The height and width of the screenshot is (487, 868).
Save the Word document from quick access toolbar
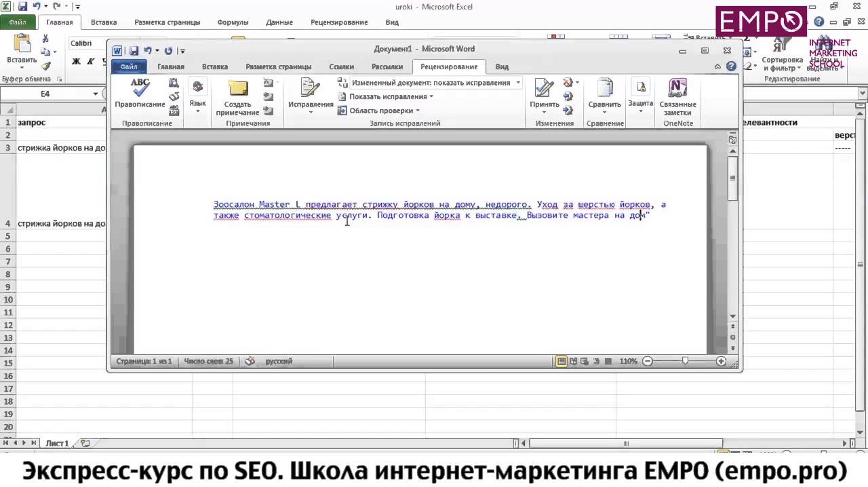(x=134, y=51)
